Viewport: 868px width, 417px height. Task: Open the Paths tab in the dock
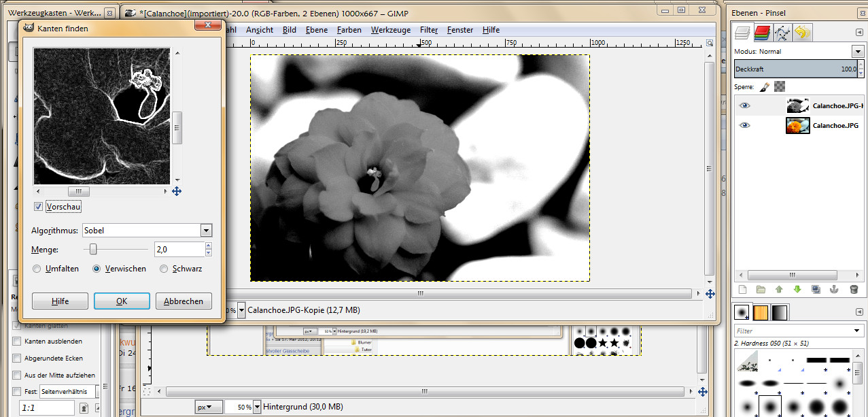pos(783,32)
